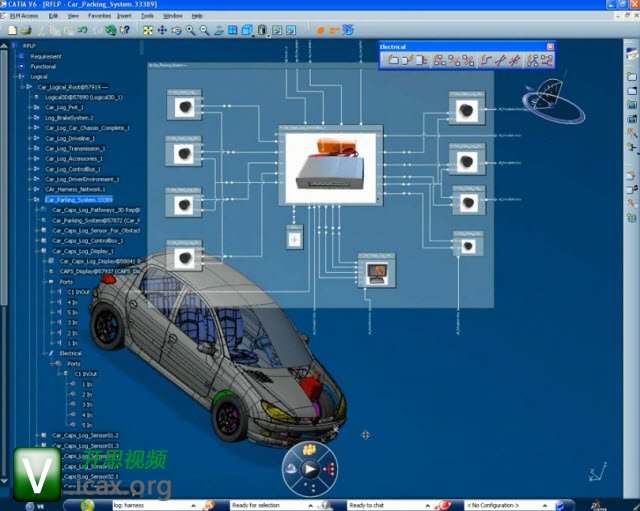Viewport: 640px width, 511px height.
Task: Click the display monitor block in diagram
Action: [x=377, y=271]
